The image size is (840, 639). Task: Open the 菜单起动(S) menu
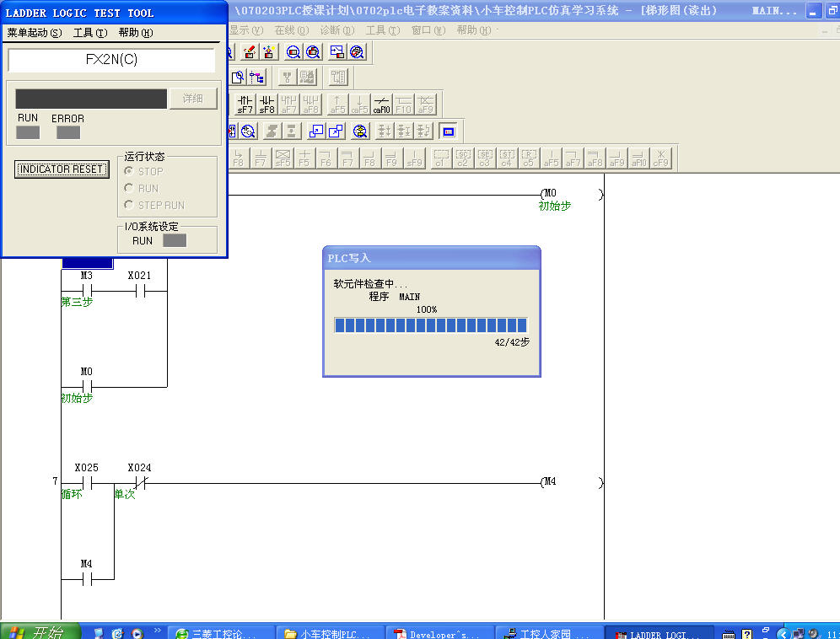coord(35,33)
